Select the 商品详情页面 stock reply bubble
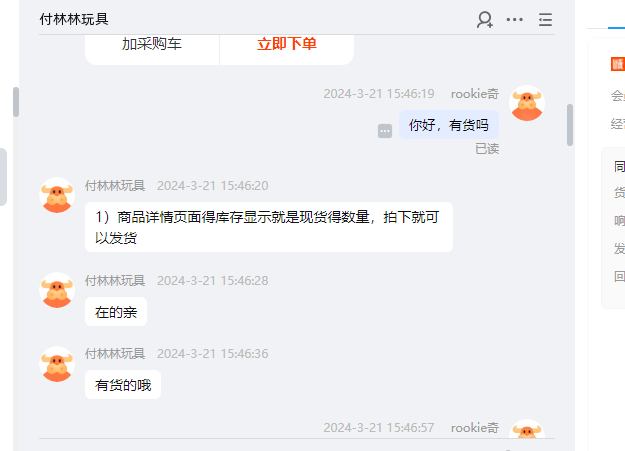This screenshot has height=451, width=625. (x=269, y=227)
